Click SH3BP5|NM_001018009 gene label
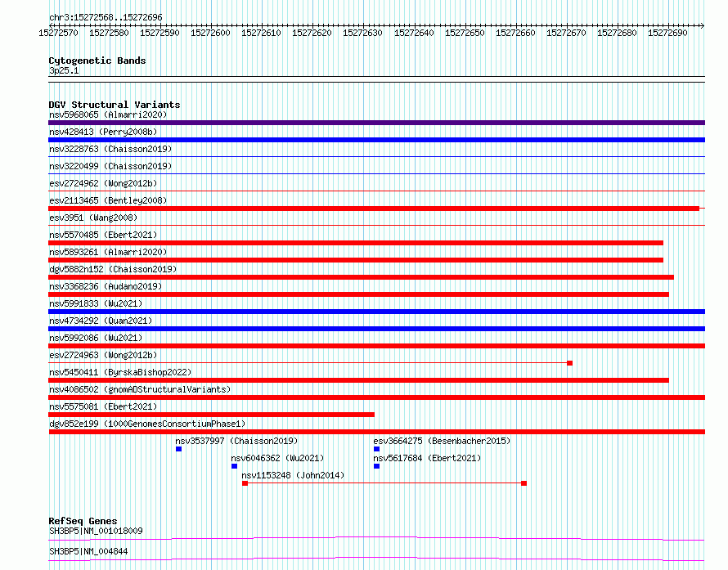 click(x=96, y=531)
